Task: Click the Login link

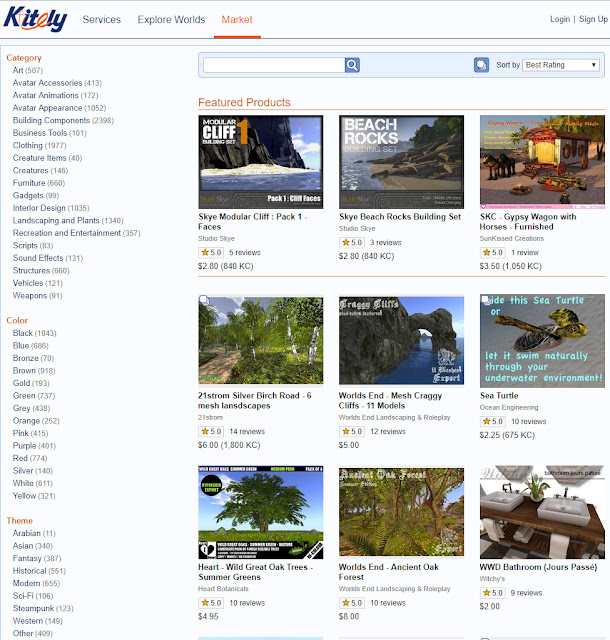Action: pyautogui.click(x=560, y=19)
